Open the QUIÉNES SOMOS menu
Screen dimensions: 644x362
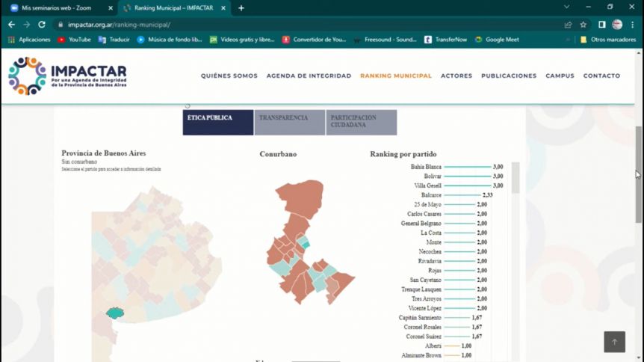[229, 76]
